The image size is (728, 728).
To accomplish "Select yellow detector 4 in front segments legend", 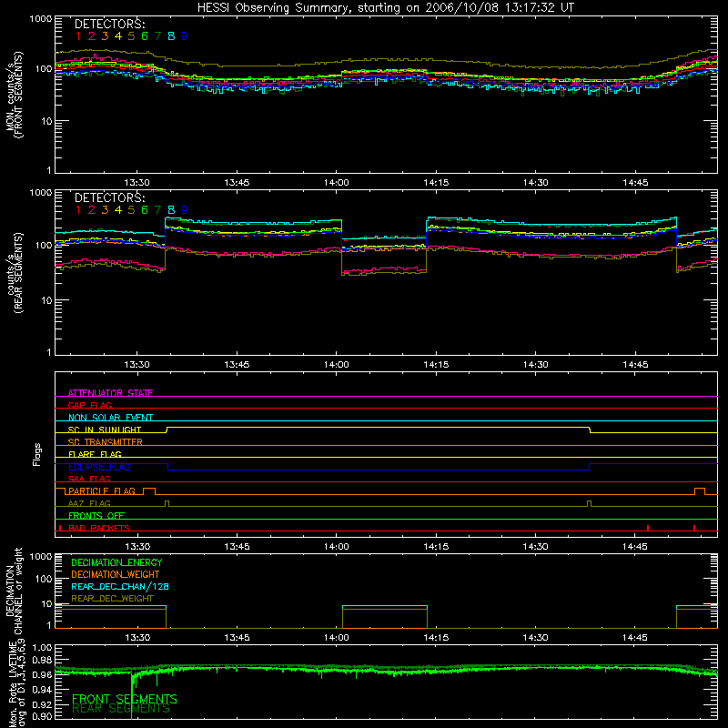I will (118, 36).
